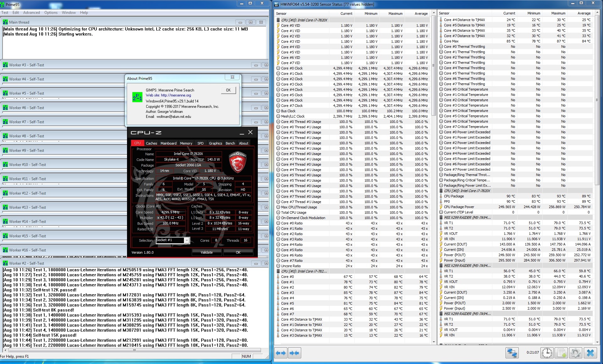
Task: Click the Worker #3 - Self-Test window icon
Action: [5, 65]
